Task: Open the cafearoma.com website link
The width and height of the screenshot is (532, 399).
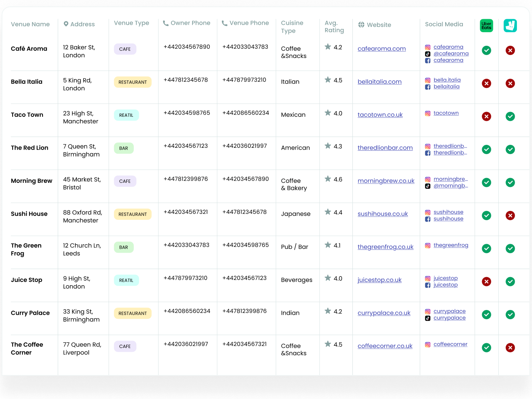Action: click(x=382, y=48)
